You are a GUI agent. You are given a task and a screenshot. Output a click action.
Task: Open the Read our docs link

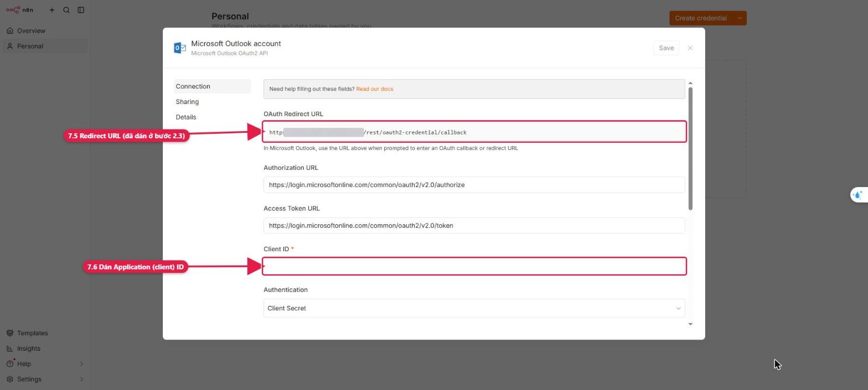[x=375, y=89]
